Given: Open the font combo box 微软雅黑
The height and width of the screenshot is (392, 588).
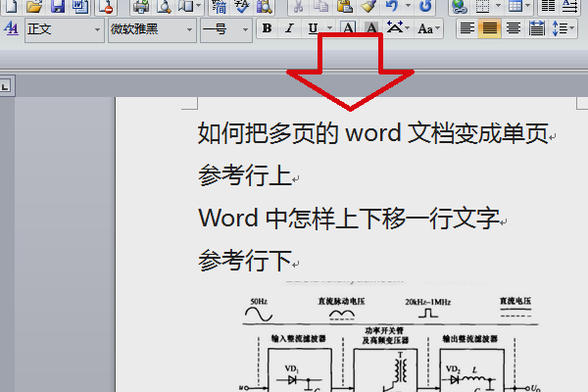Looking at the screenshot, I should click(x=152, y=29).
